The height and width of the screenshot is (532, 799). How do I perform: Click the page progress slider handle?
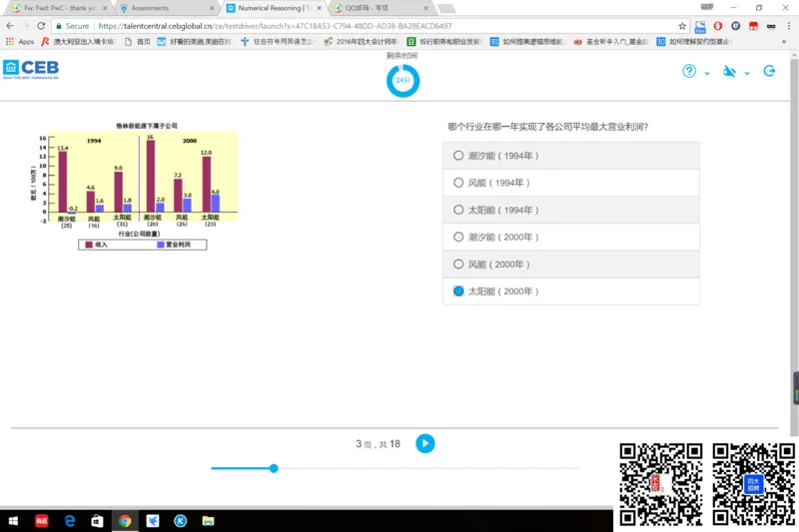[x=274, y=468]
